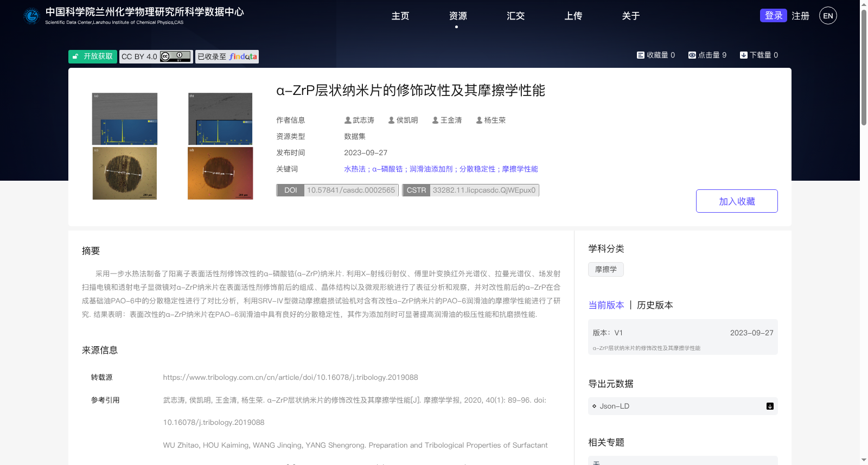Click keyword 润滑油添加剂
This screenshot has width=868, height=465.
431,169
